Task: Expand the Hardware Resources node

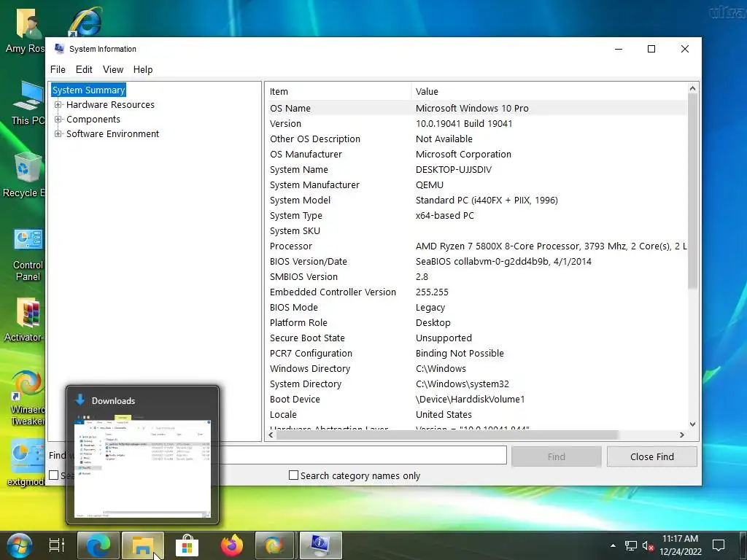Action: [58, 105]
